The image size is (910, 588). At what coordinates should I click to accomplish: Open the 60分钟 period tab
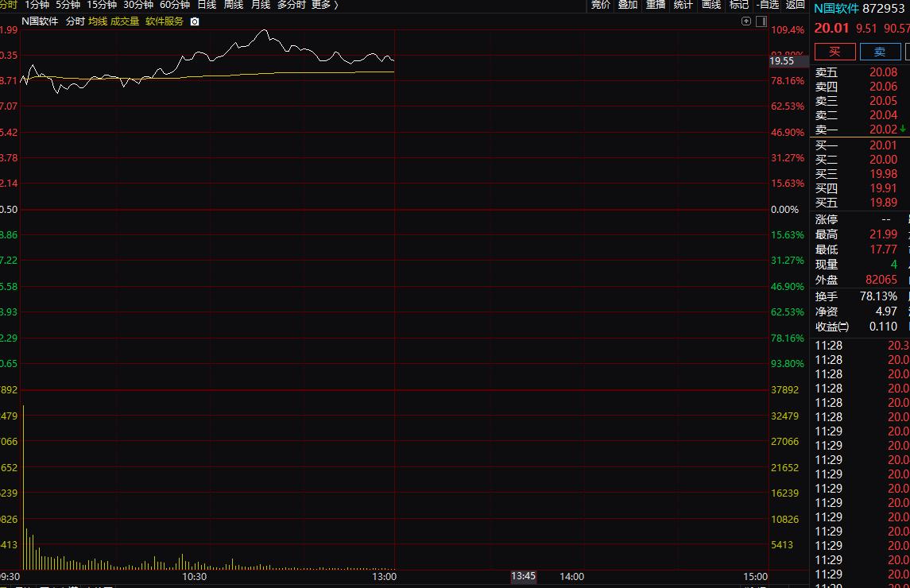click(x=175, y=5)
